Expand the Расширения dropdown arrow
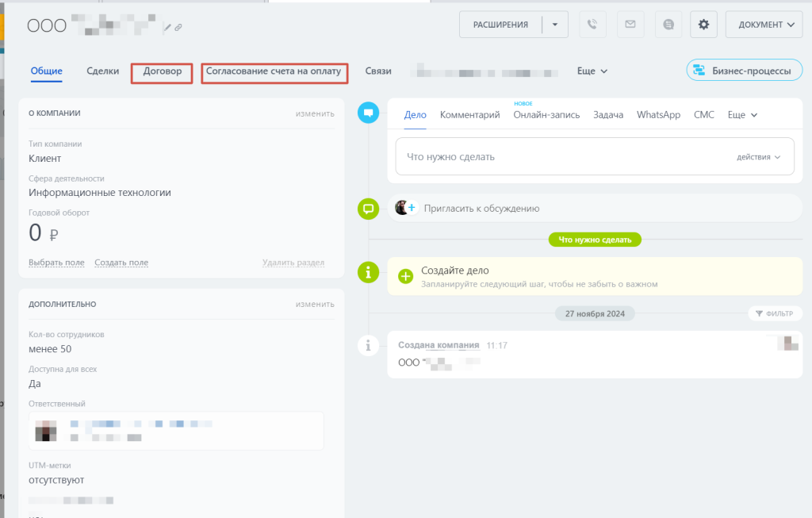Image resolution: width=812 pixels, height=518 pixels. point(555,25)
